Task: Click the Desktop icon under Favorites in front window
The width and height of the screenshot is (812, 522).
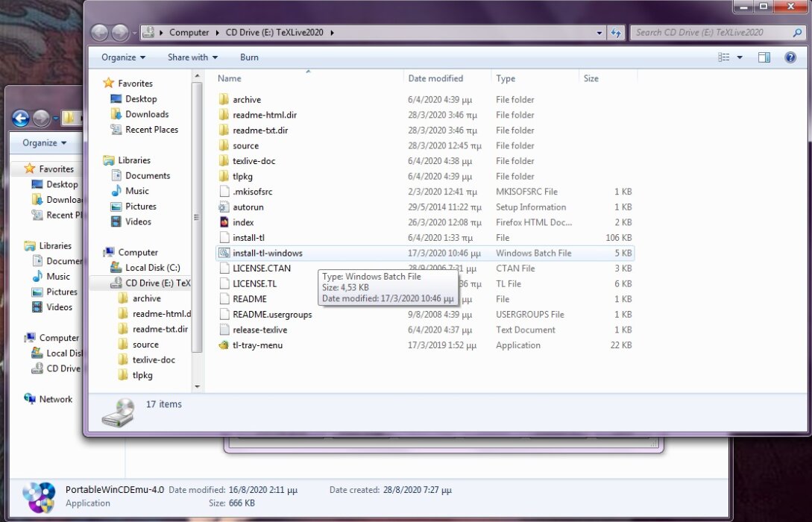Action: point(116,99)
